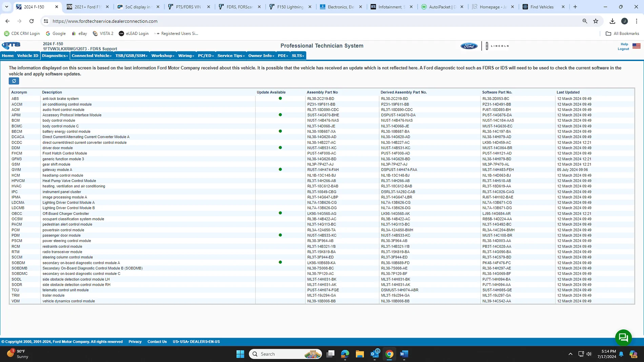Open the PDI dropdown menu
644x362 pixels.
(283, 56)
